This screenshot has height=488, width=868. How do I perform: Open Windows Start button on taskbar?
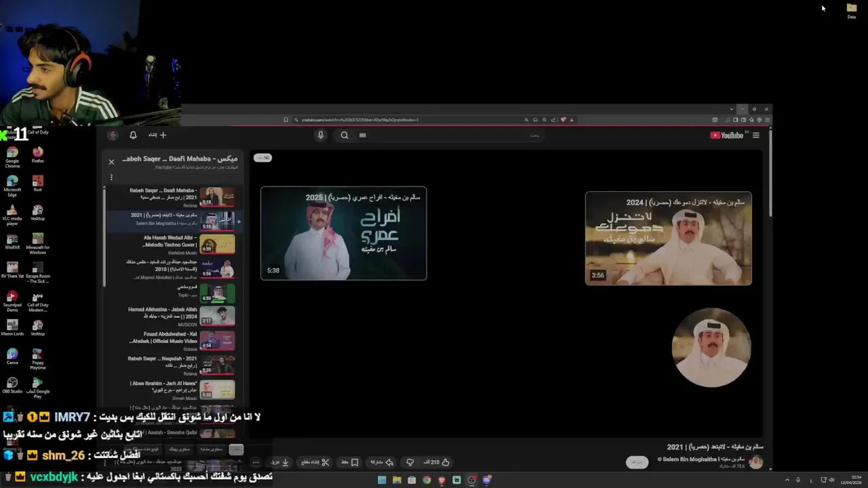tap(382, 480)
